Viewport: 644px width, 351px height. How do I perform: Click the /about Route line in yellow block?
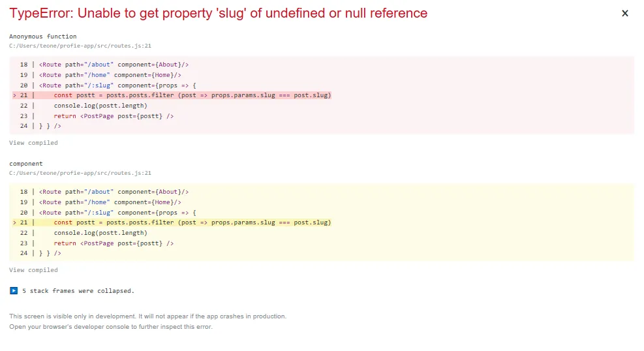(x=114, y=192)
